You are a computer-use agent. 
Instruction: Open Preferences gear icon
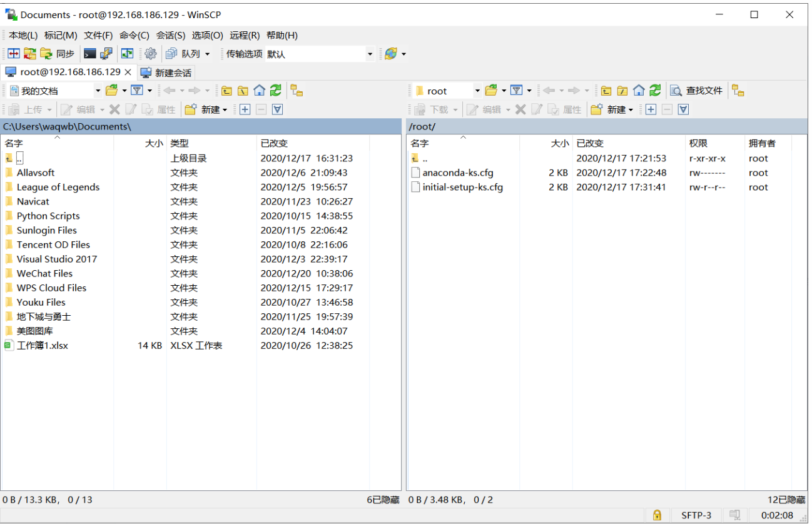[151, 54]
